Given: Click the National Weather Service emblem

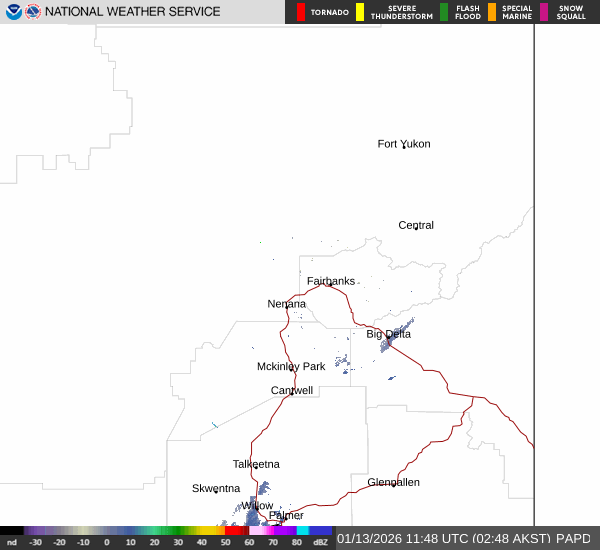Looking at the screenshot, I should pyautogui.click(x=33, y=12).
